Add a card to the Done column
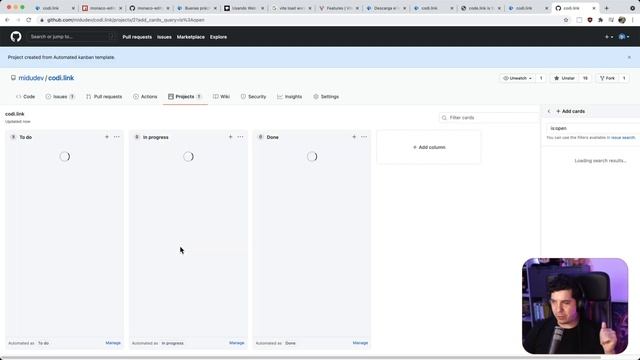 click(x=354, y=137)
